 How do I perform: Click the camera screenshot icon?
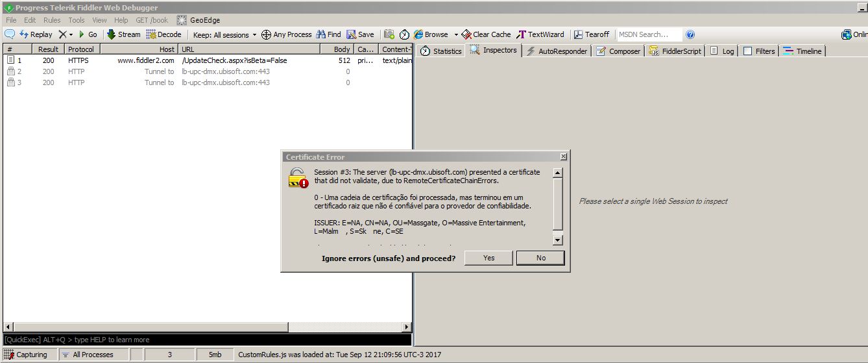389,34
